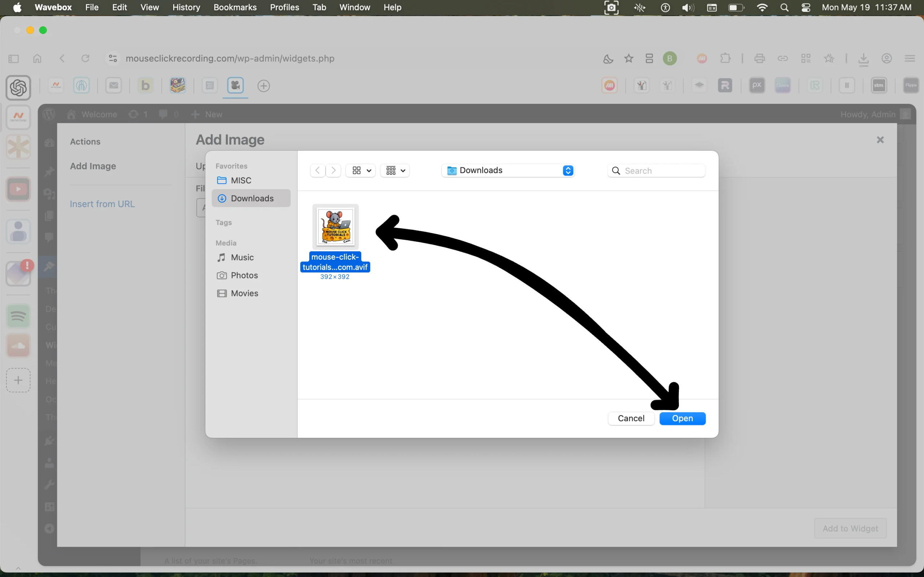Toggle the sidebar panel icon

[13, 58]
